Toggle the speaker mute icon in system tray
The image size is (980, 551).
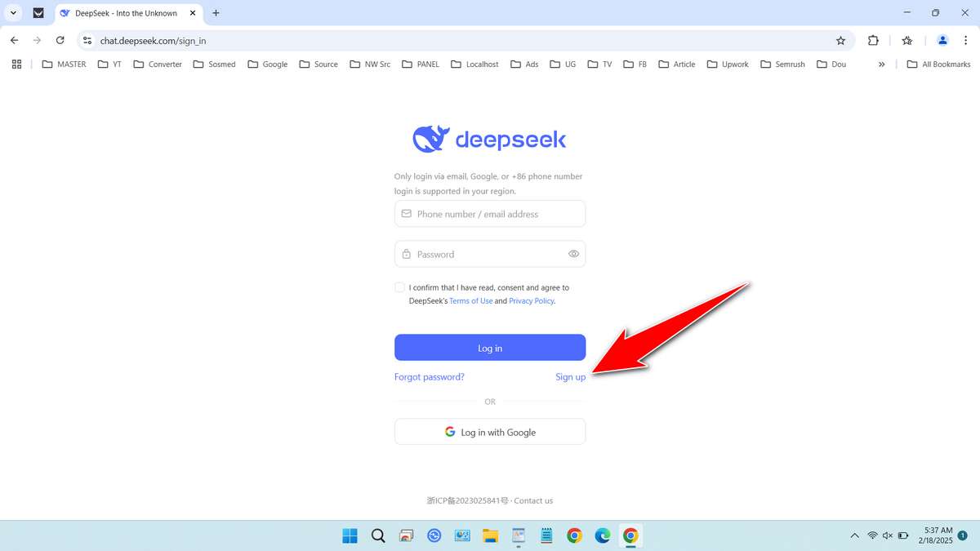pos(887,535)
